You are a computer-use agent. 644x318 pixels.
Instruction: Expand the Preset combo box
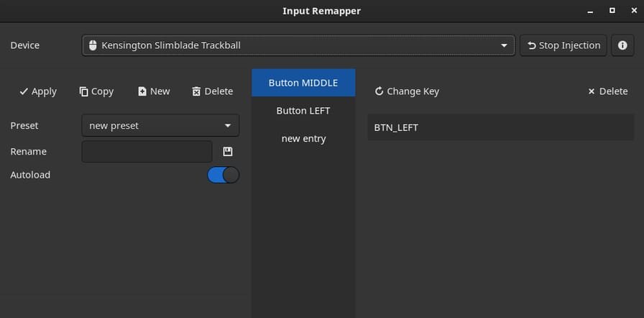pyautogui.click(x=228, y=125)
